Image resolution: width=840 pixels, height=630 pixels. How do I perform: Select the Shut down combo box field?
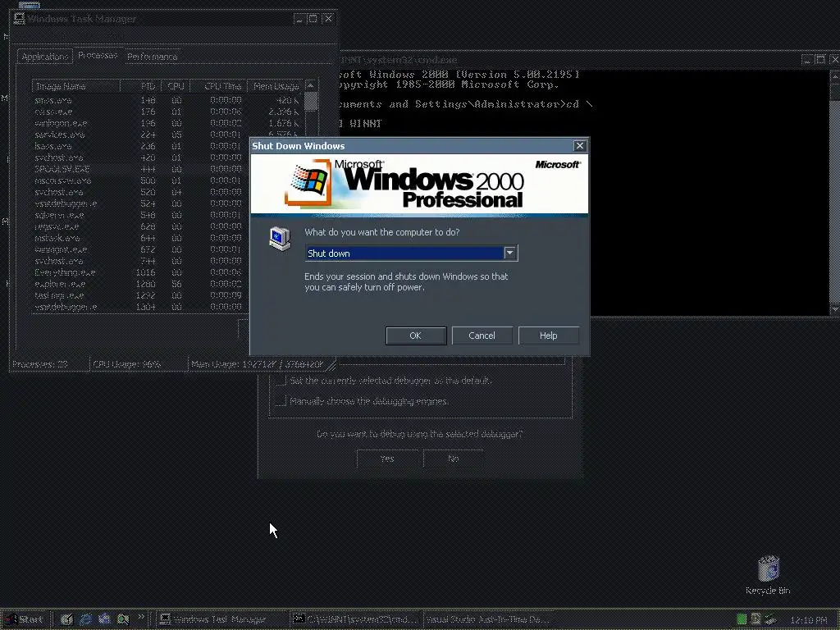tap(411, 253)
